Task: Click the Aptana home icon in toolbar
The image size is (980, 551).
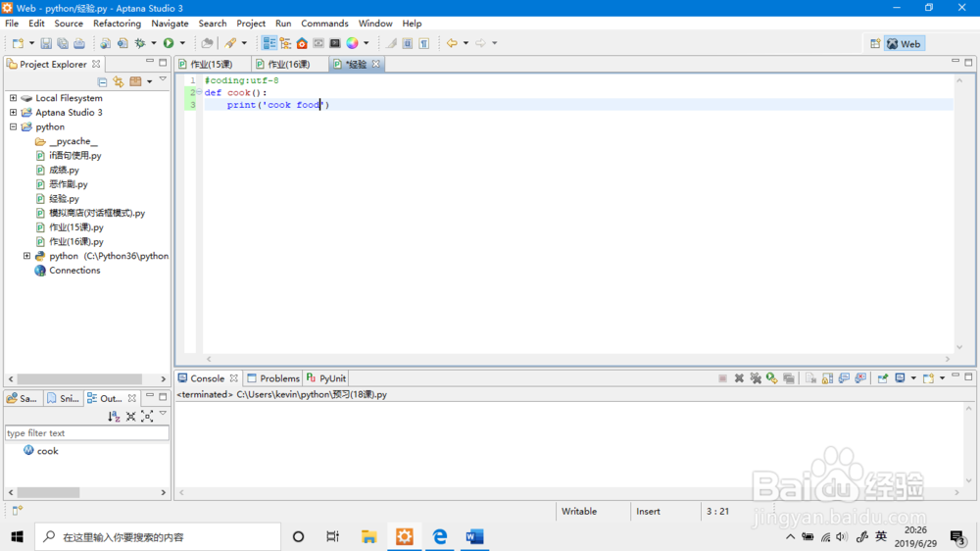Action: click(302, 43)
